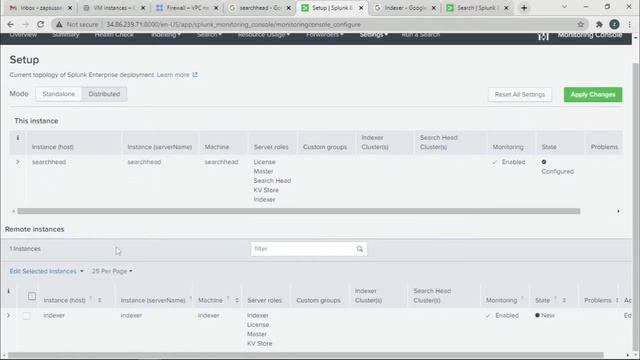This screenshot has height=360, width=640.
Task: Check the indexer remote instance row
Action: [27, 316]
